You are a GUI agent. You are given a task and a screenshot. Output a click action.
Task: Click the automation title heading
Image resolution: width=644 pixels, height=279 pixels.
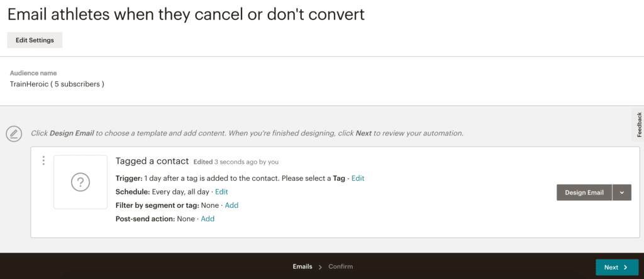point(186,15)
